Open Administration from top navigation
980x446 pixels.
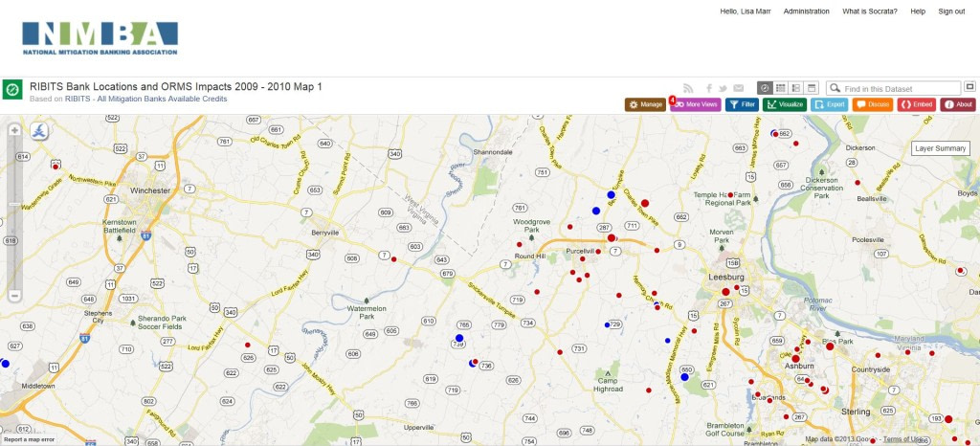tap(806, 11)
